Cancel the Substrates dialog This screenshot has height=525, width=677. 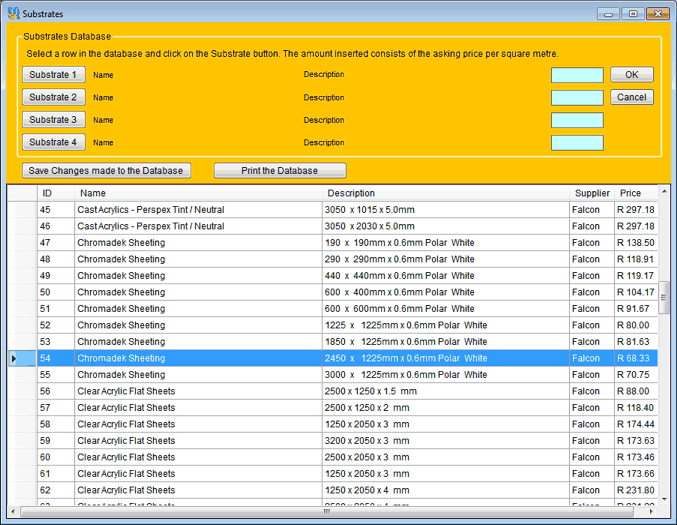click(631, 97)
